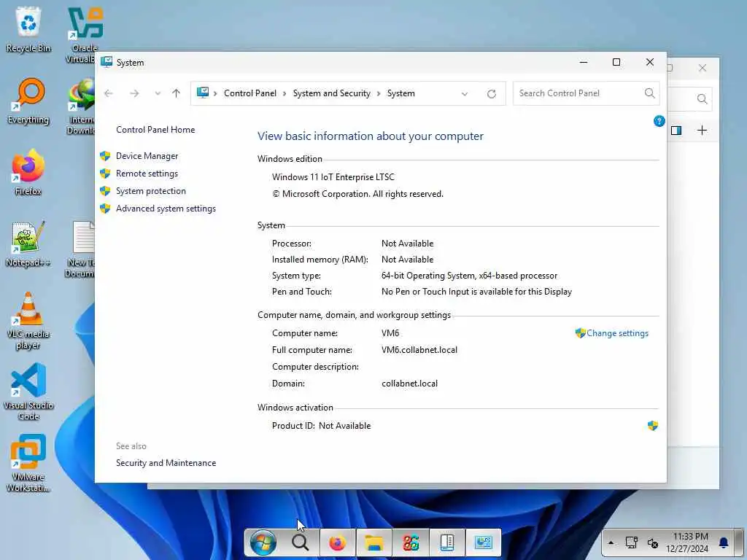Open System protection link
The image size is (747, 560).
point(151,191)
